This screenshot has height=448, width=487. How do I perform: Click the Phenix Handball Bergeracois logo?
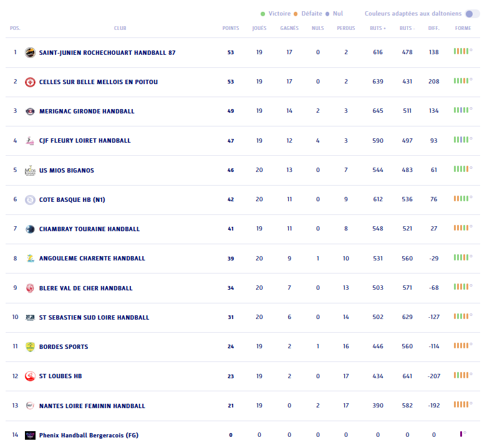pyautogui.click(x=30, y=435)
